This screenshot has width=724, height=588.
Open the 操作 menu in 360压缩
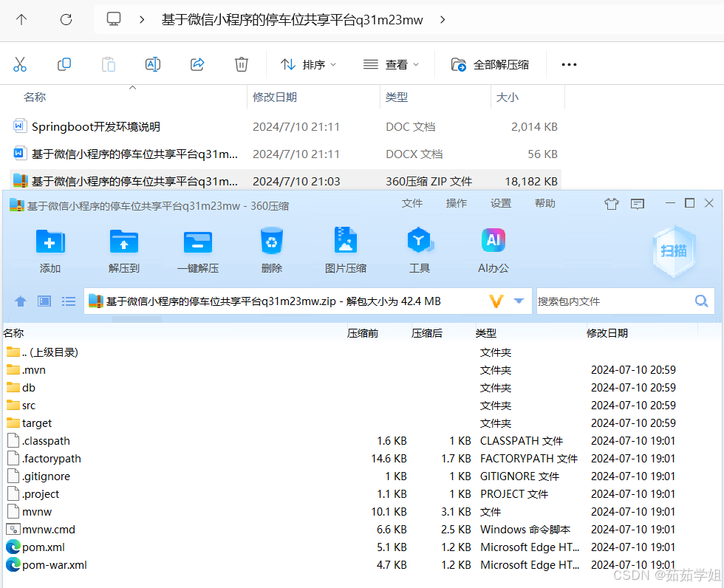457,203
